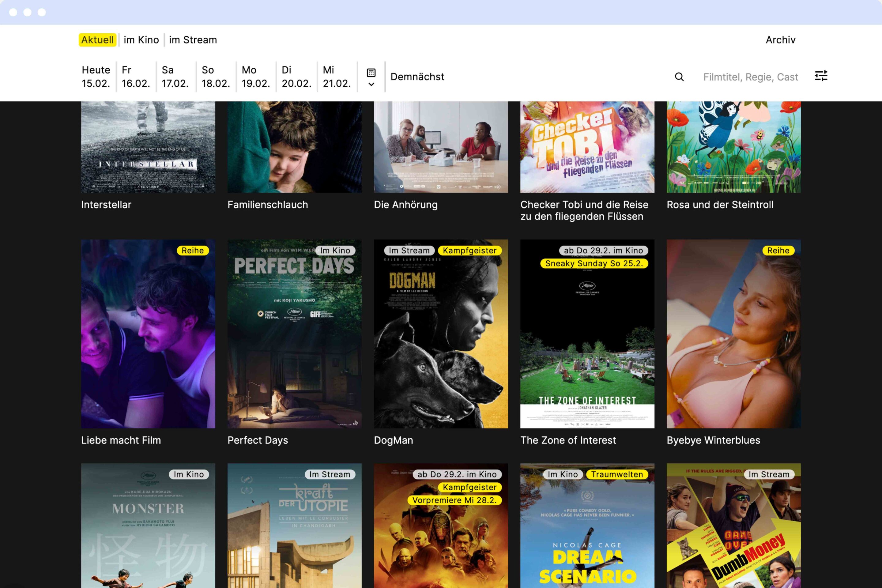
Task: Select the Aktuell tab
Action: tap(97, 40)
